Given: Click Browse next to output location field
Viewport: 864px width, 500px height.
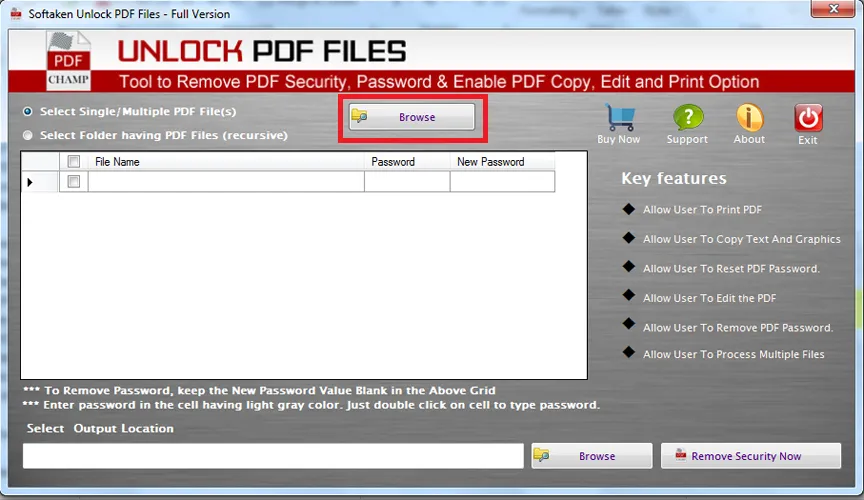Looking at the screenshot, I should coord(592,456).
